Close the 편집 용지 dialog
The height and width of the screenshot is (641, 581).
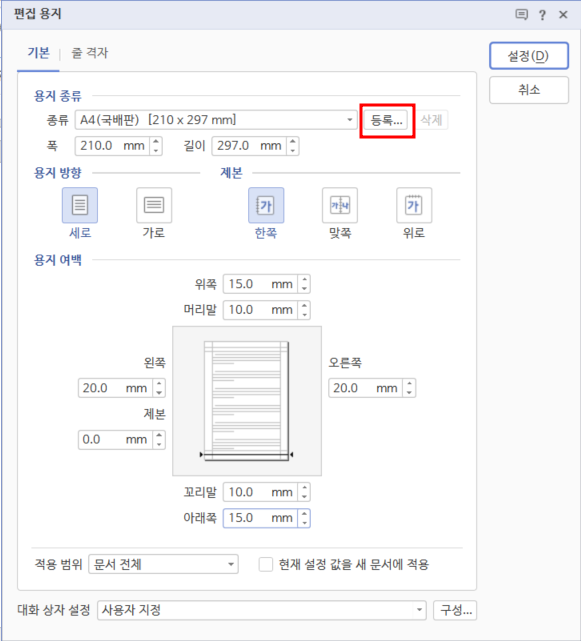coord(563,15)
